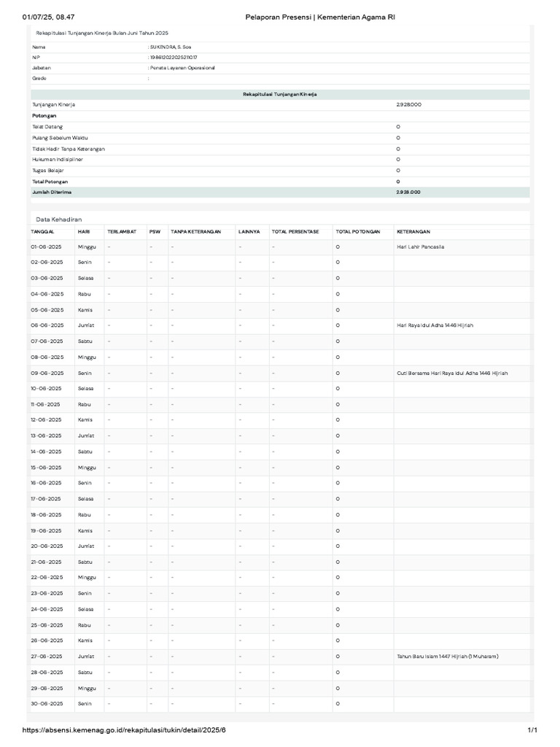
Task: Click the 'HARI' column header
Action: [84, 232]
